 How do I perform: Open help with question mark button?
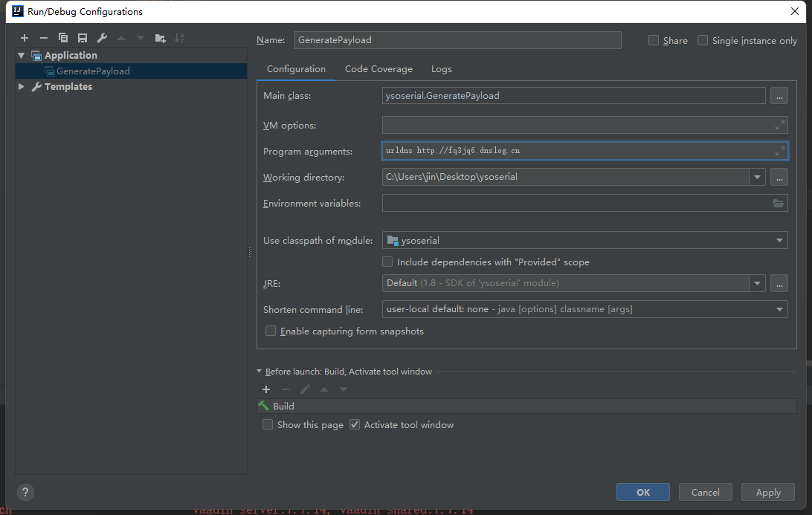[25, 492]
